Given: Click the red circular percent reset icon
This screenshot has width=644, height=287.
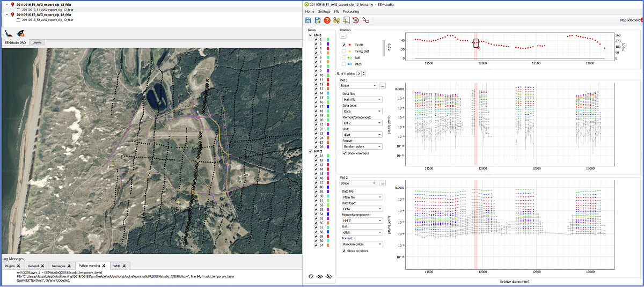Looking at the screenshot, I should 355,20.
